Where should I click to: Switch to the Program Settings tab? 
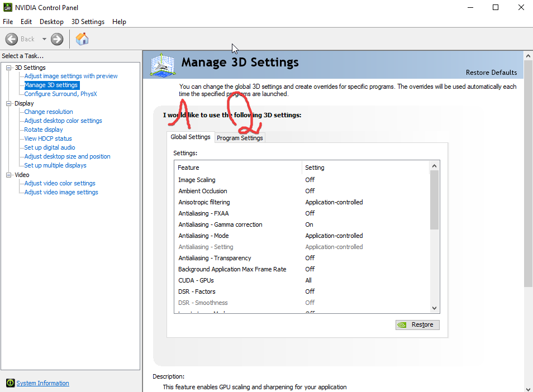pyautogui.click(x=240, y=138)
